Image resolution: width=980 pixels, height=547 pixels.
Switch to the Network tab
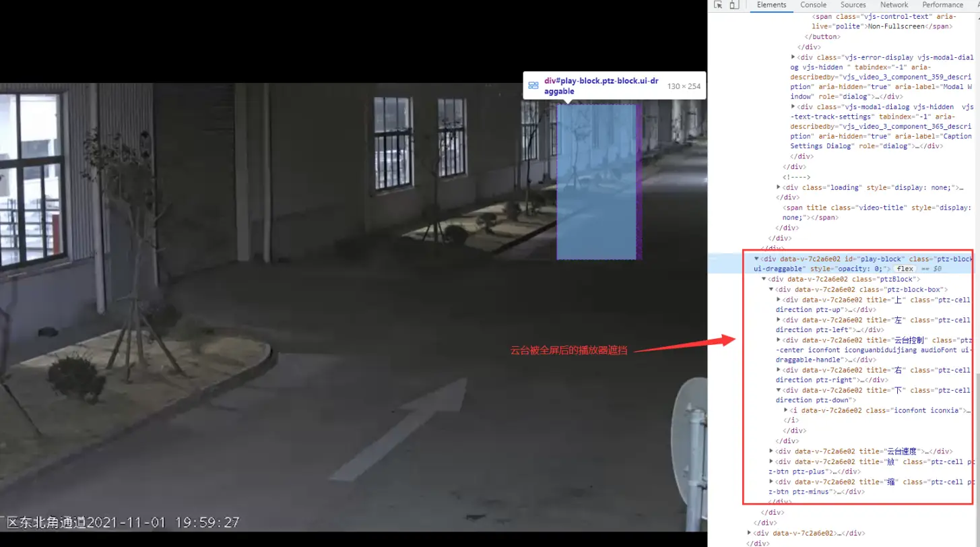pyautogui.click(x=894, y=5)
